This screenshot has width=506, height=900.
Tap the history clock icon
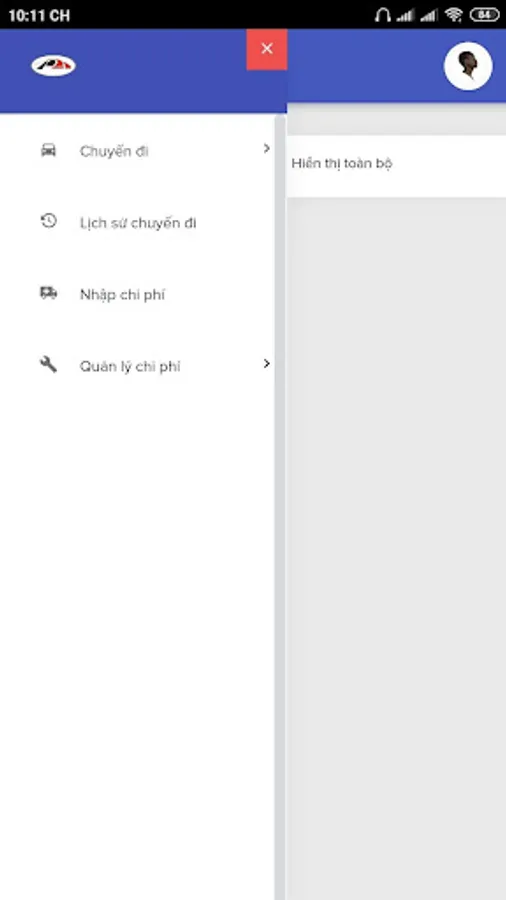(x=49, y=221)
